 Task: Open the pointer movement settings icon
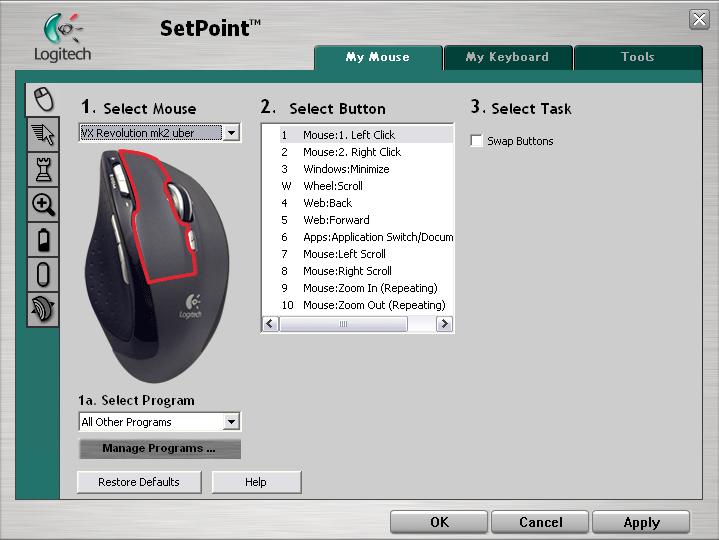43,134
